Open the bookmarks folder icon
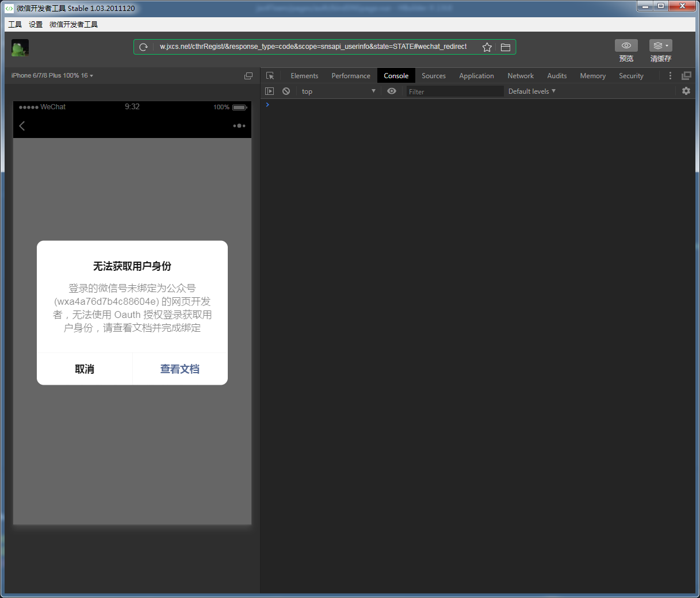Screen dimensions: 700x598 (506, 47)
